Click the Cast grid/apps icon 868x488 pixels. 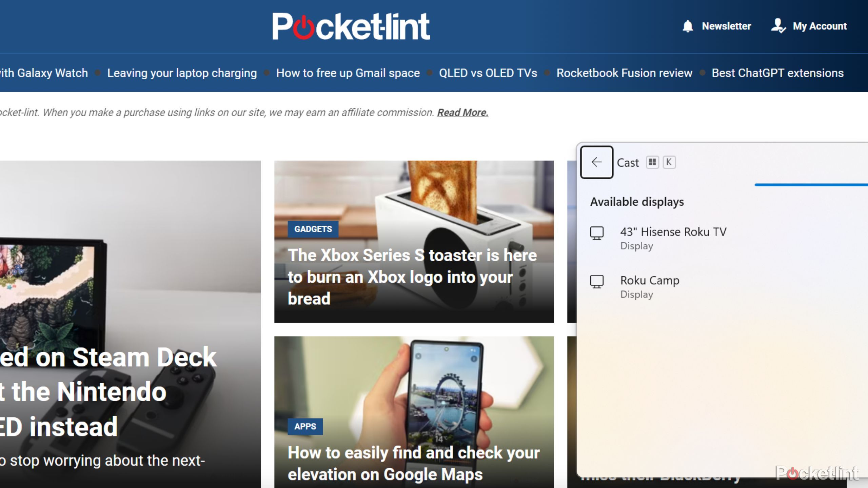tap(652, 162)
